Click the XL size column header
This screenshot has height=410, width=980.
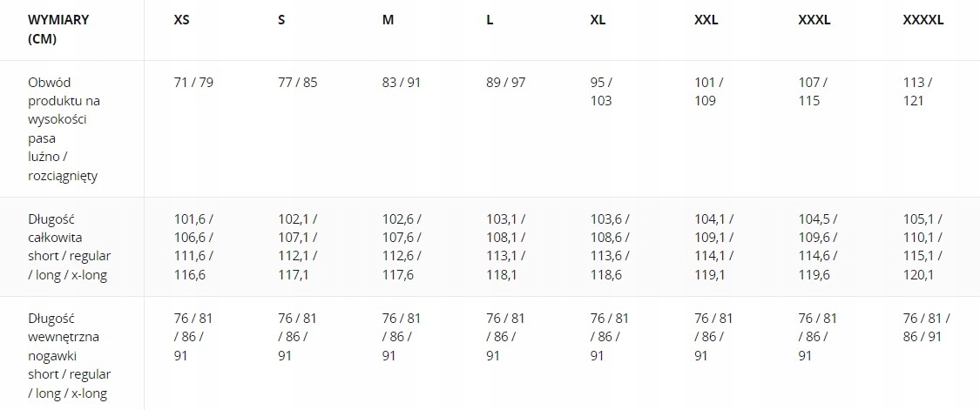(x=598, y=20)
